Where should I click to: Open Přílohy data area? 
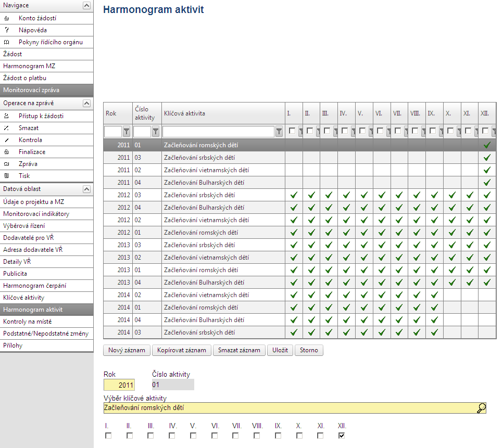46,345
